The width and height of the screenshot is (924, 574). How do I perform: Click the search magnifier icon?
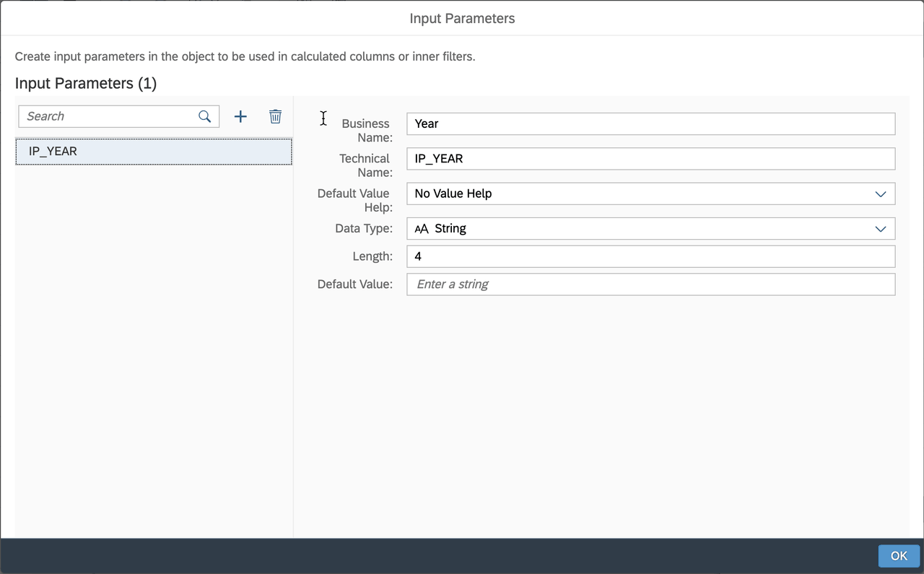(204, 116)
